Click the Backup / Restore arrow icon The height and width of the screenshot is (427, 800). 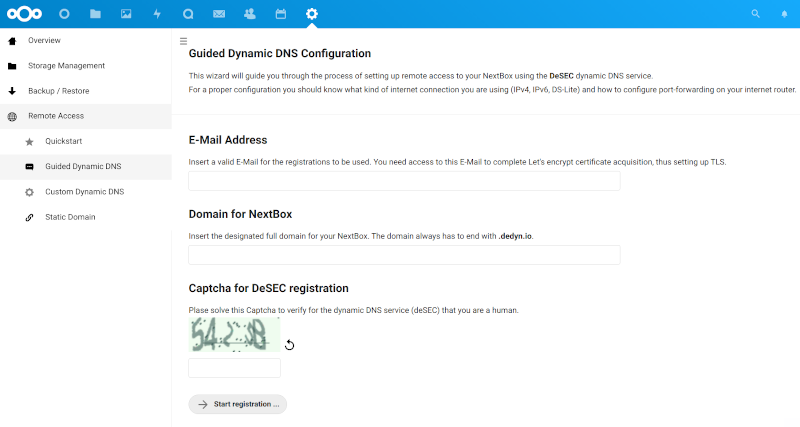click(12, 91)
